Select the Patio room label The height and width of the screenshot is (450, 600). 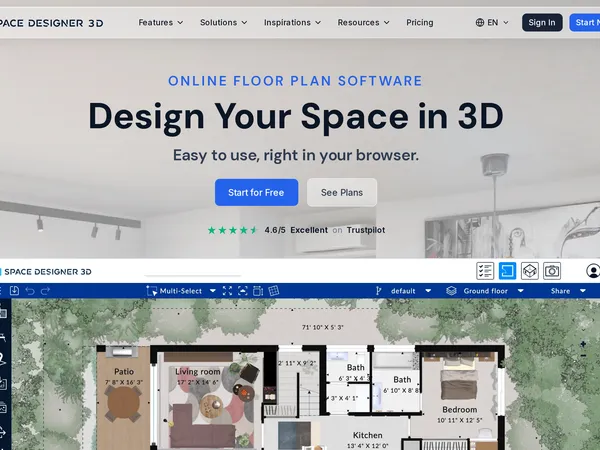pos(124,372)
